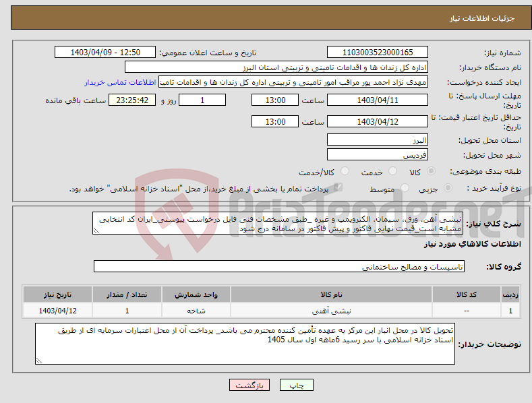Click the announcement date field 1403/04/09 - 12:50
532x403 pixels.
[x=105, y=53]
